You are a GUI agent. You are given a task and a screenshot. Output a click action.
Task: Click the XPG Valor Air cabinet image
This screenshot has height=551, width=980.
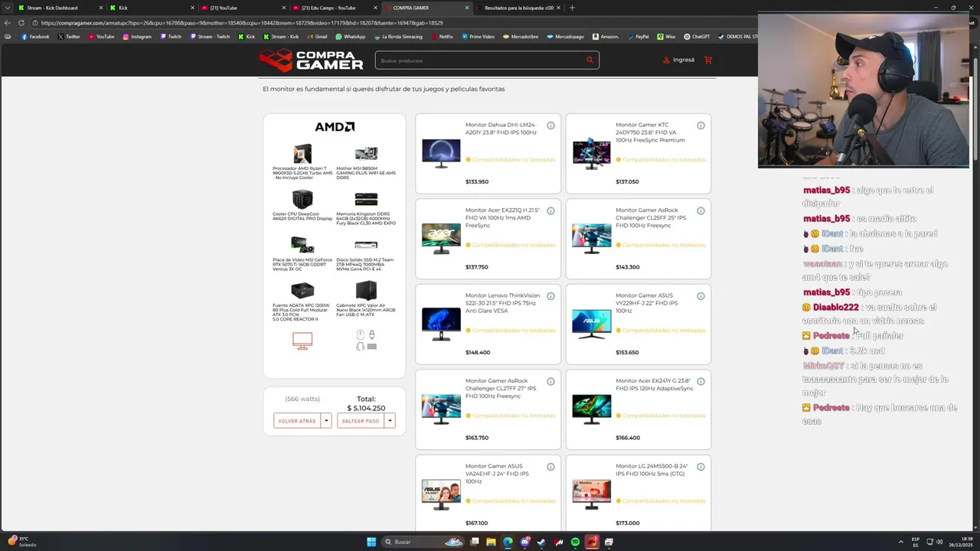coord(366,291)
